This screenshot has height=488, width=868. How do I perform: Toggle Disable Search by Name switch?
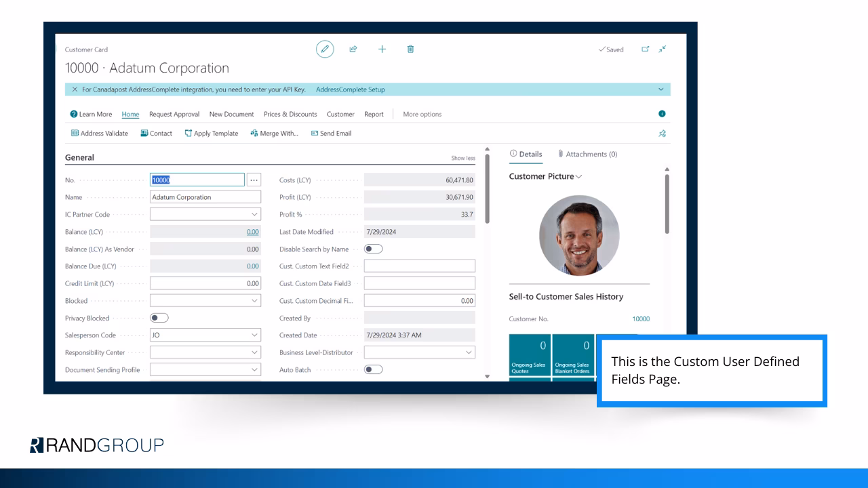[x=374, y=249]
